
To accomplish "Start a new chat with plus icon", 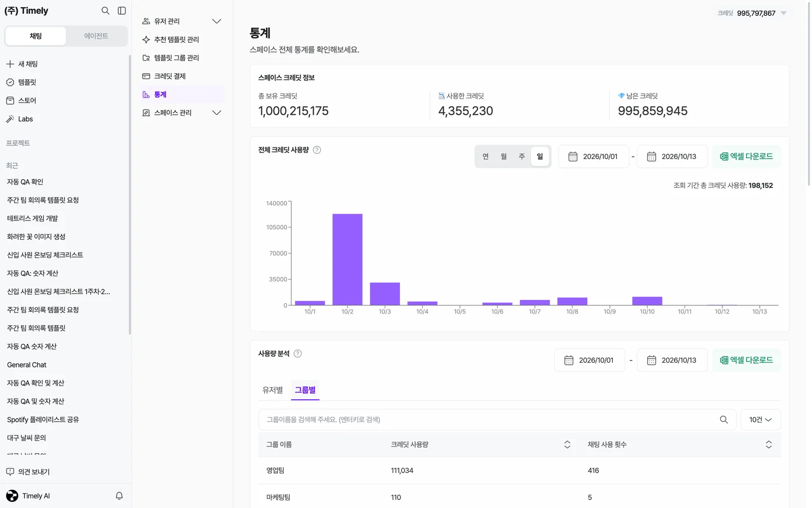I will [10, 64].
